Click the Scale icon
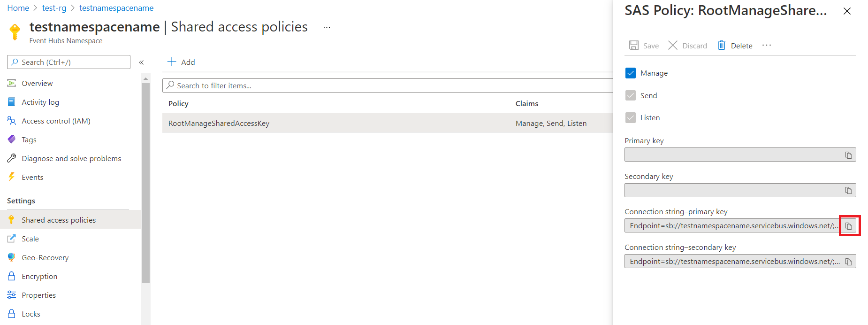 pyautogui.click(x=12, y=239)
